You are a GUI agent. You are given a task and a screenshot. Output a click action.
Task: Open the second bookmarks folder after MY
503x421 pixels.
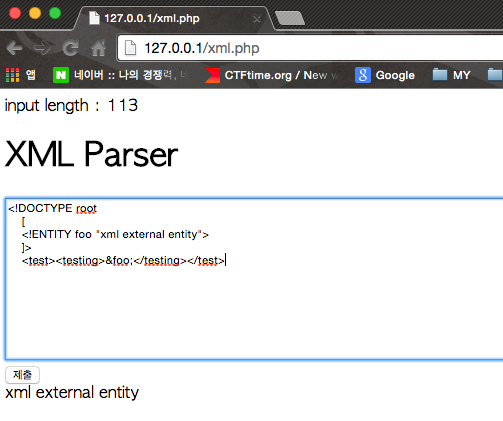[495, 75]
